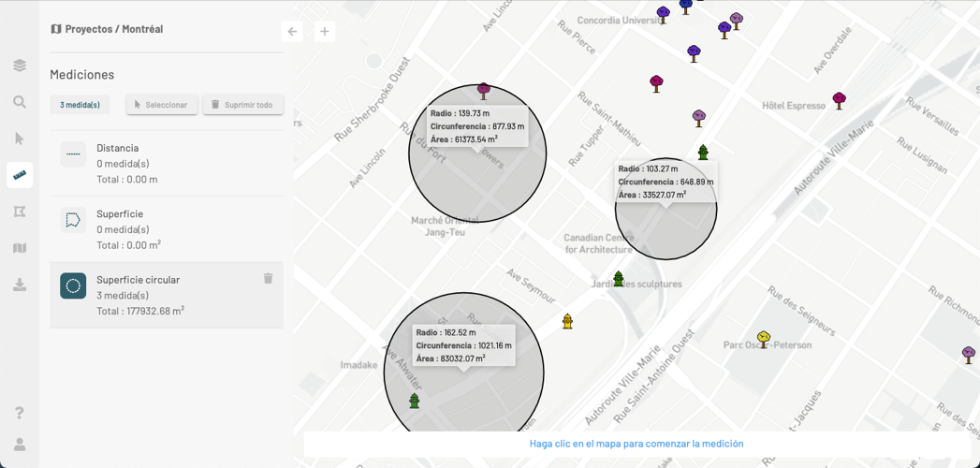Open the search tool in sidebar
Image resolution: width=980 pixels, height=468 pixels.
click(x=20, y=102)
